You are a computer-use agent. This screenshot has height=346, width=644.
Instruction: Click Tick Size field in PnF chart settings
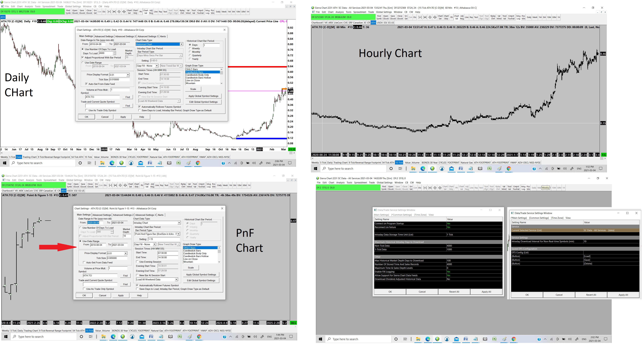[x=117, y=258]
